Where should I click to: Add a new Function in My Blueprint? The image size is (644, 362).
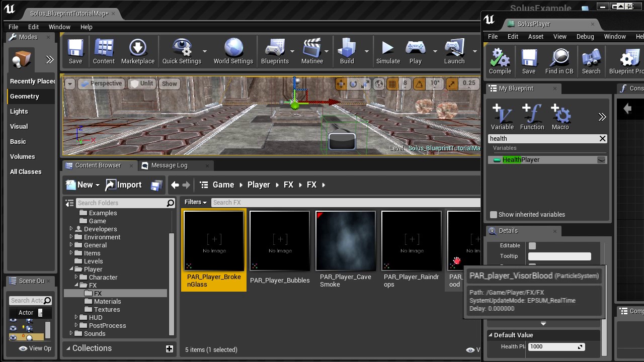[532, 117]
